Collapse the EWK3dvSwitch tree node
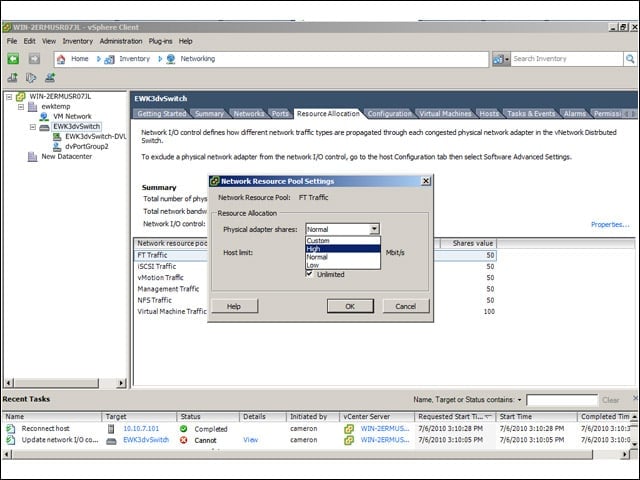The width and height of the screenshot is (640, 480). point(33,127)
